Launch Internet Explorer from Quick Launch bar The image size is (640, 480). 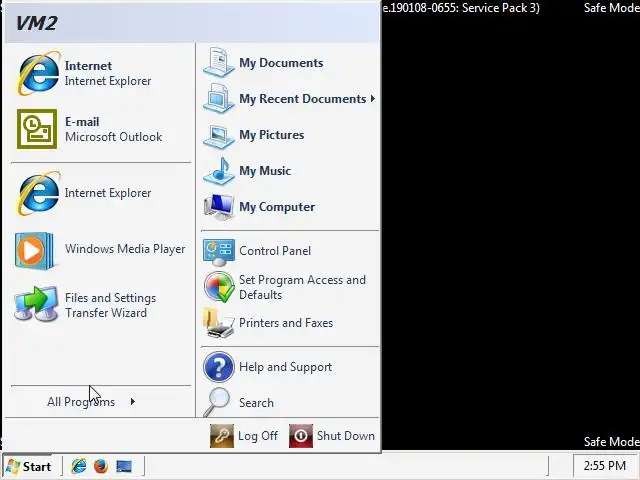coord(79,466)
